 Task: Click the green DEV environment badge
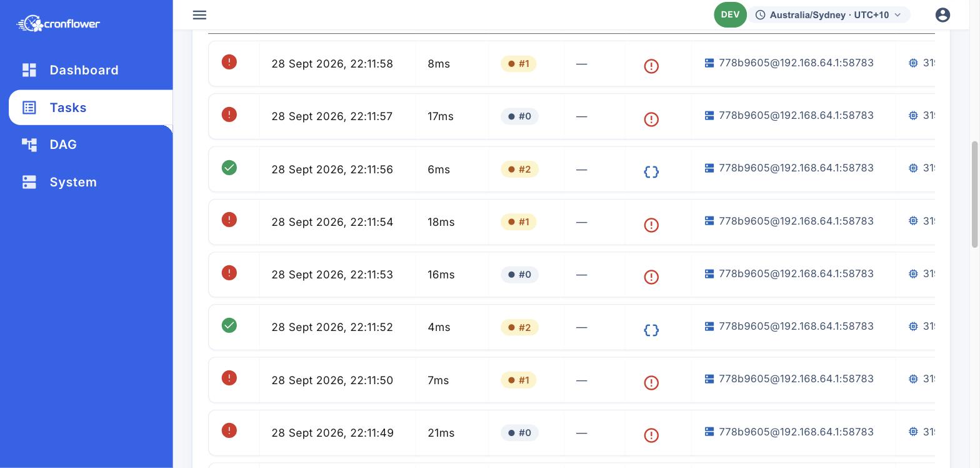pos(730,15)
